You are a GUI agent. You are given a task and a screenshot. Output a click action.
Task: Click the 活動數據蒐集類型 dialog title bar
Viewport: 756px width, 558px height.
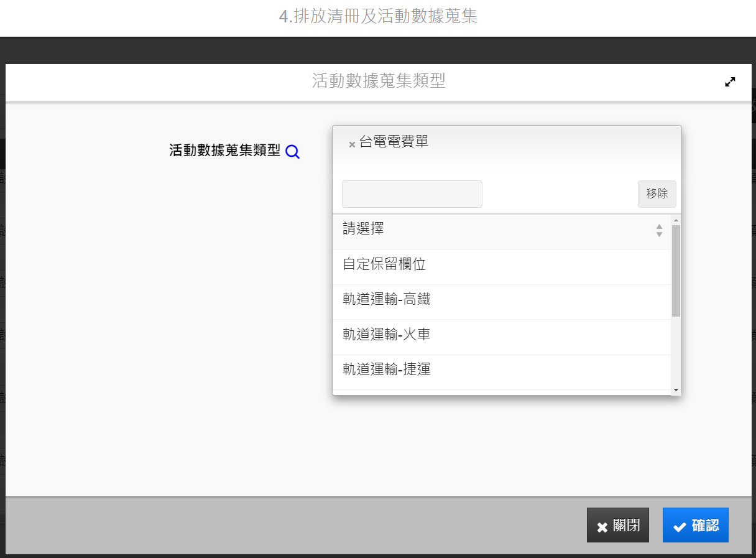coord(378,81)
